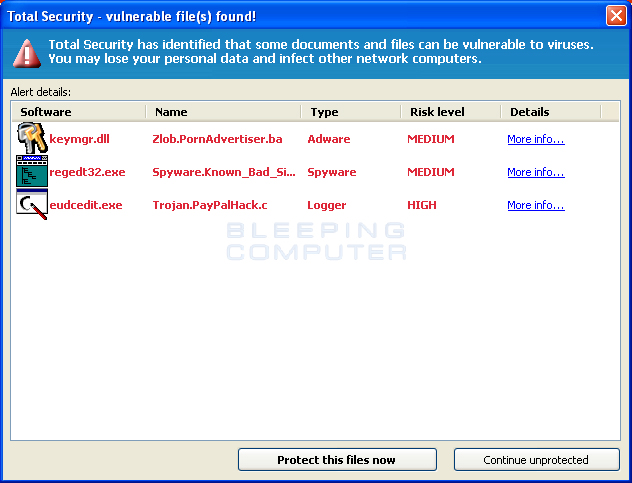The image size is (632, 483).
Task: Click the regedt32.exe registry tree icon
Action: pos(32,171)
